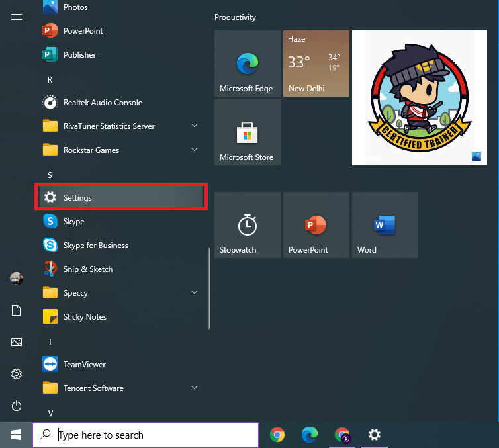Open the Microsoft Store tile
This screenshot has height=448, width=499.
point(248,132)
